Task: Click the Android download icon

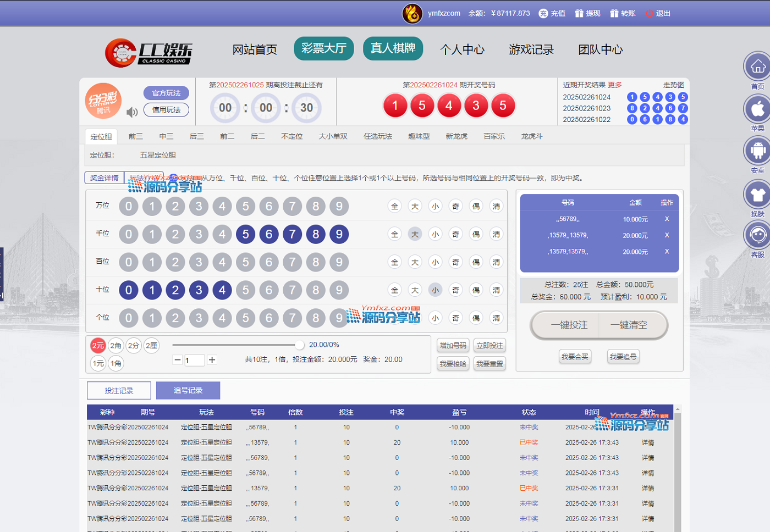Action: click(757, 150)
